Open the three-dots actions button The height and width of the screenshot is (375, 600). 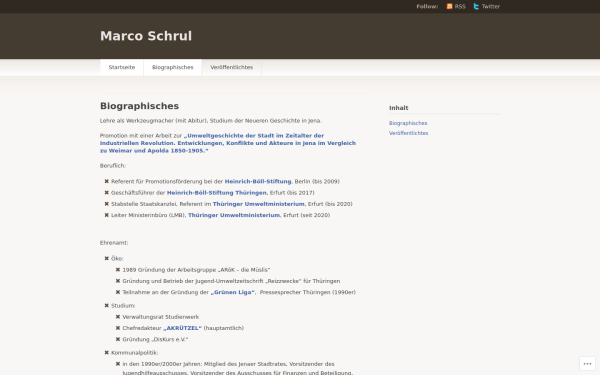587,364
